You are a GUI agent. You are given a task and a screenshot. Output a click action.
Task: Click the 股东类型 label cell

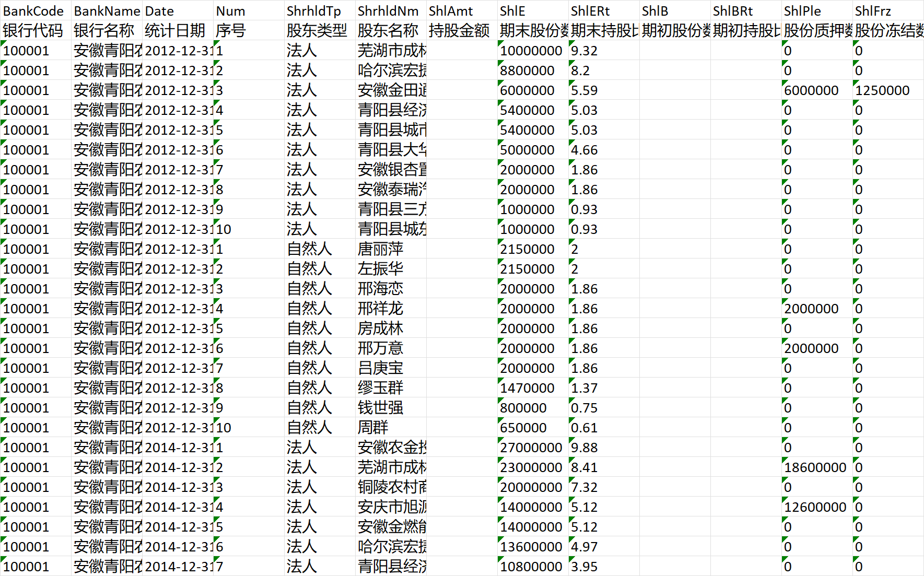(320, 30)
